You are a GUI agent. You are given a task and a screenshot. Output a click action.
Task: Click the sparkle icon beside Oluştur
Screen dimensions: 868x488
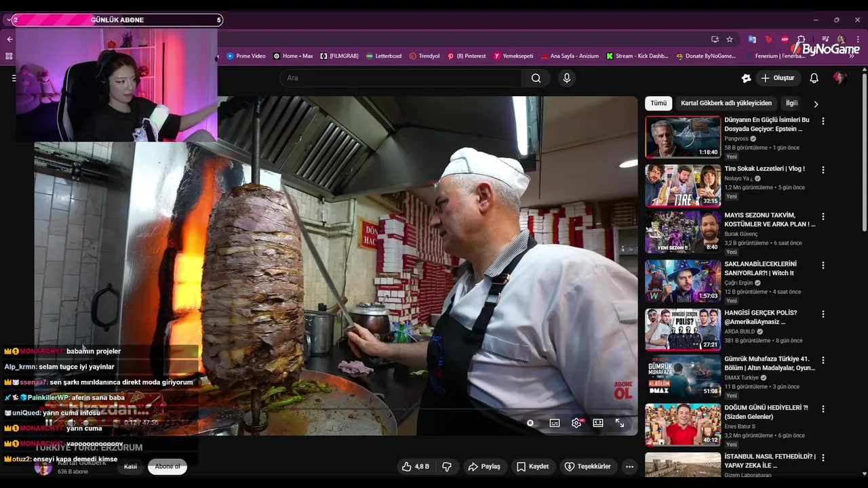point(747,78)
